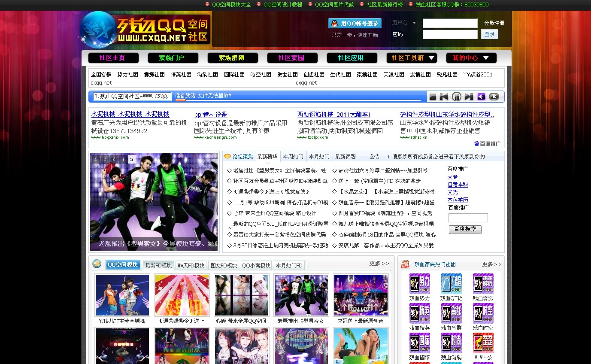Open the 安琪儿非主流全城舞 module thumbnail
Image resolution: width=591 pixels, height=364 pixels.
pos(122,295)
